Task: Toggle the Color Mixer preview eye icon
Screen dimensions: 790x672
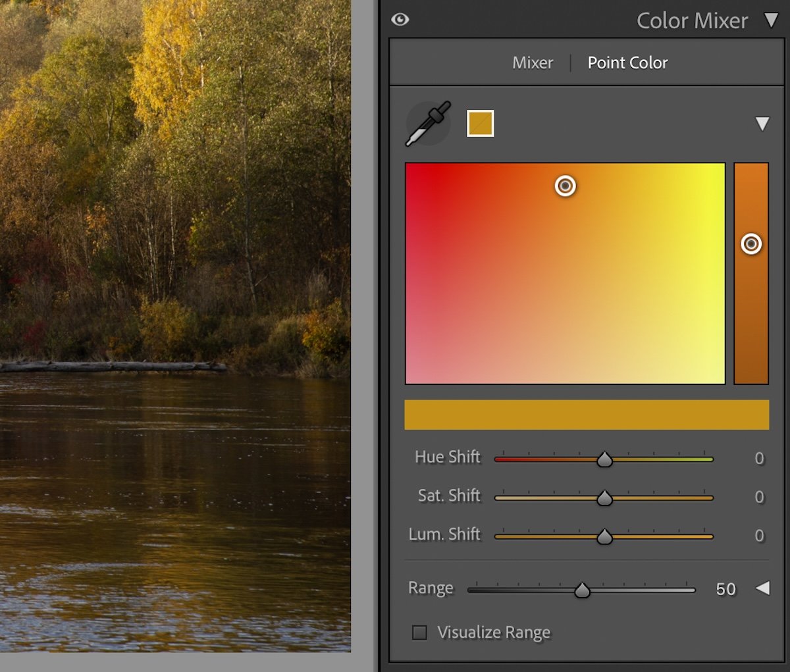Action: point(400,20)
